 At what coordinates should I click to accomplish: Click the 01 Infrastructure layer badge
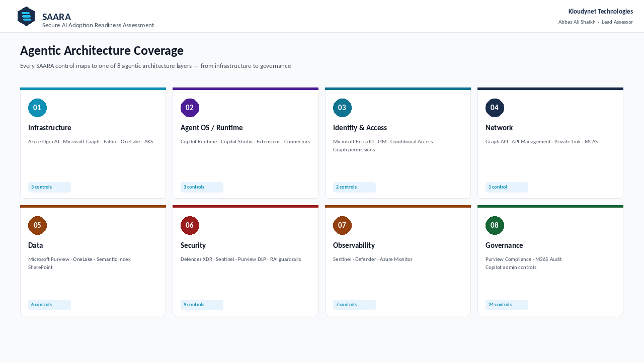pos(37,108)
